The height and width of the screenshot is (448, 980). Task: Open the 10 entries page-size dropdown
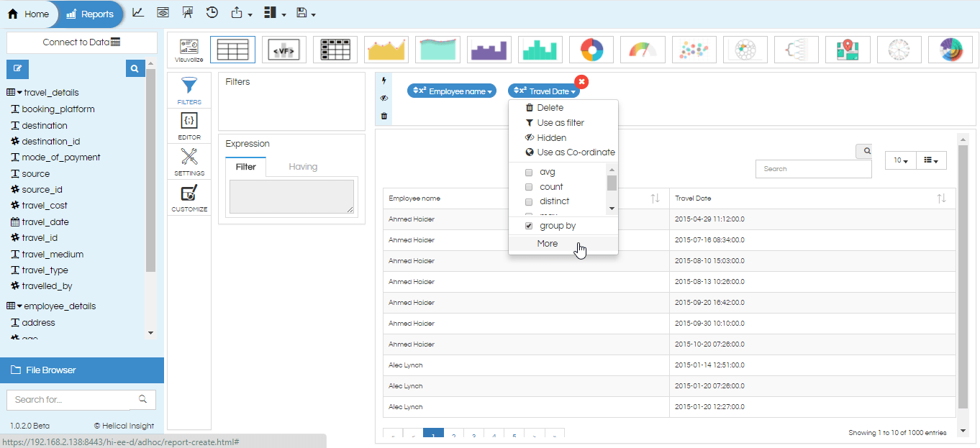(x=901, y=160)
